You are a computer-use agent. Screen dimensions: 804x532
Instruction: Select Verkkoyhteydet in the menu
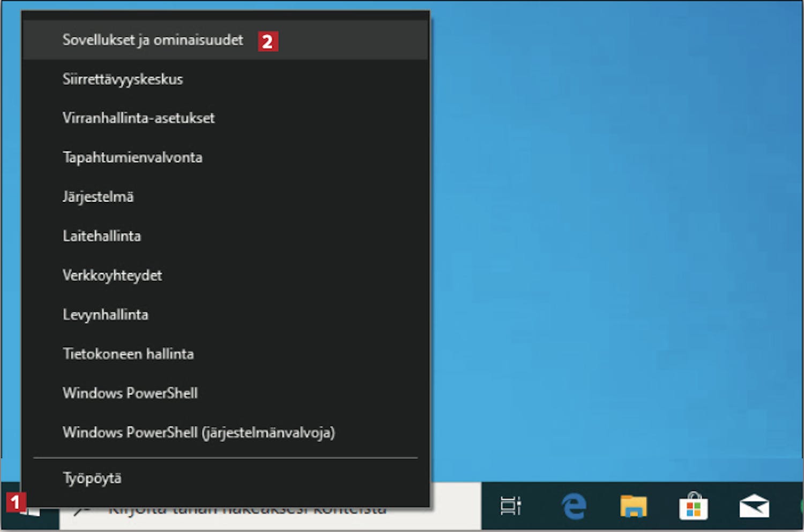tap(112, 275)
